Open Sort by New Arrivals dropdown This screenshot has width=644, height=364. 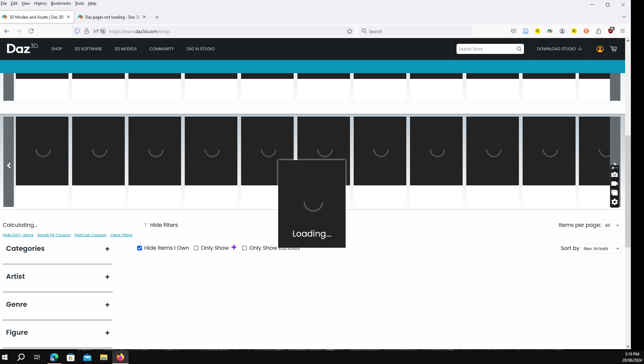601,248
